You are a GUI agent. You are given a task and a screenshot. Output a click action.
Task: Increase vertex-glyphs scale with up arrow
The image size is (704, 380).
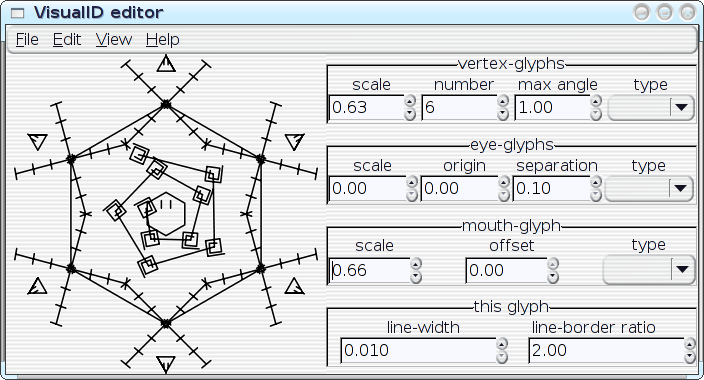click(410, 101)
